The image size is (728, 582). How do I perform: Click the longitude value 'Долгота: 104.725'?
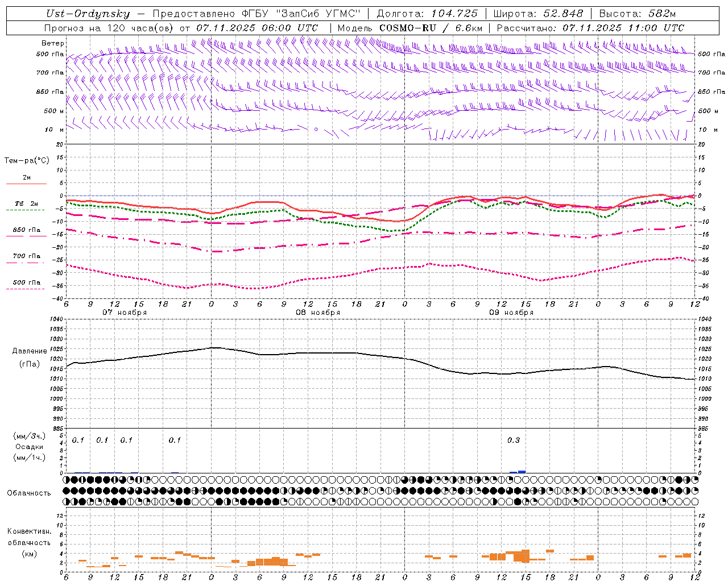tap(427, 14)
